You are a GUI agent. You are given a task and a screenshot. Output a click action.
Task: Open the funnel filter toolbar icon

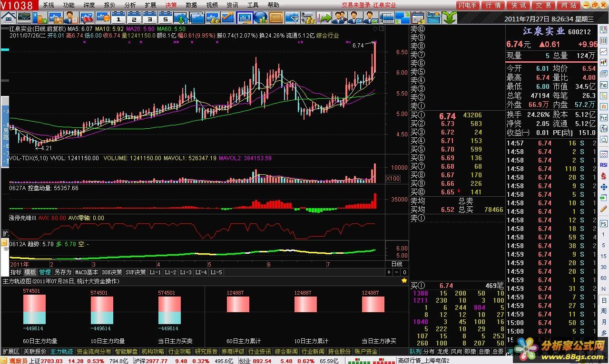coord(292,18)
